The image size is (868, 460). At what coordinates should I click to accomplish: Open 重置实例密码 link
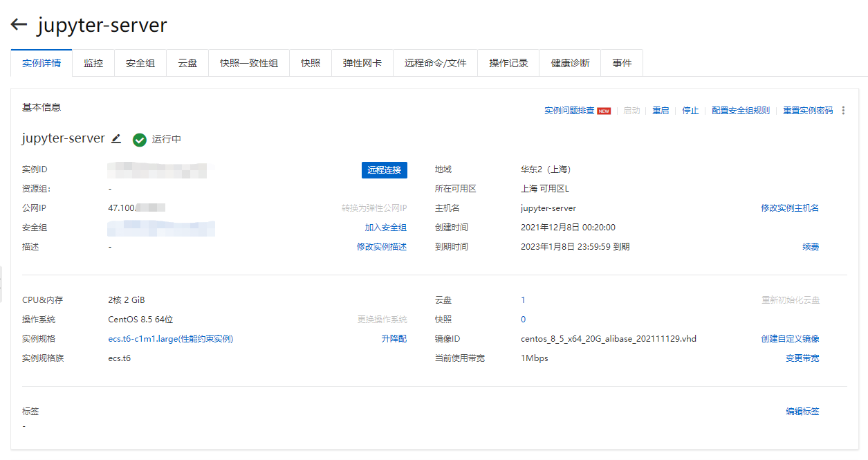point(808,111)
